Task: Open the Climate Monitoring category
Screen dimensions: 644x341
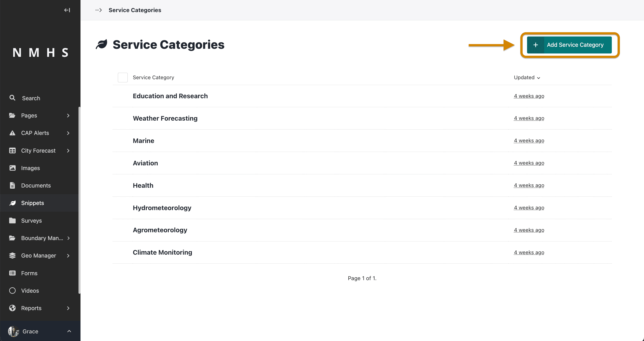Action: (x=163, y=252)
